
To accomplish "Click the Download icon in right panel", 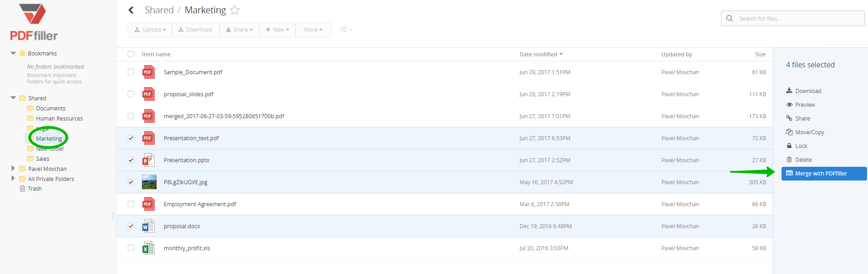I will click(789, 91).
